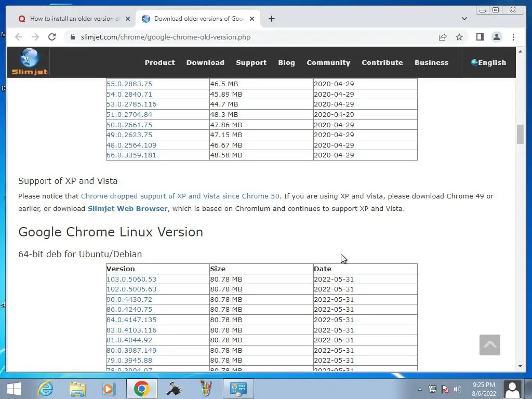Download Linux version 83.0.4103.116
The height and width of the screenshot is (399, 532).
click(x=131, y=330)
